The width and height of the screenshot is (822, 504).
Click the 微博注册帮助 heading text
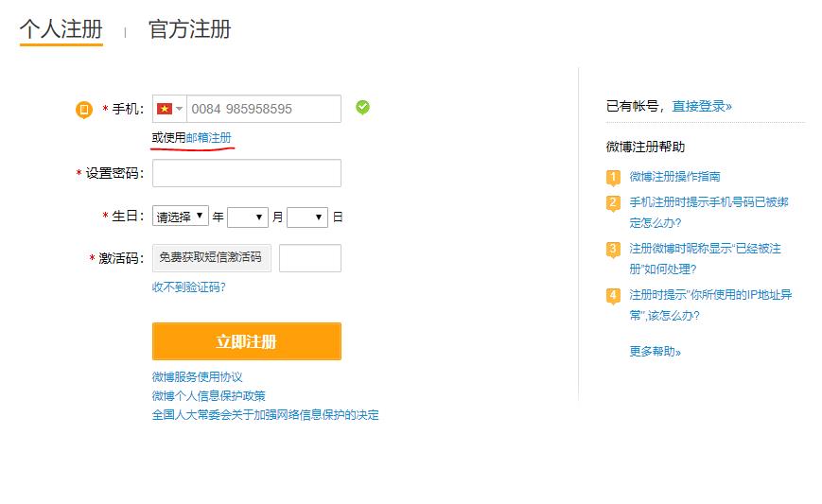coord(645,147)
